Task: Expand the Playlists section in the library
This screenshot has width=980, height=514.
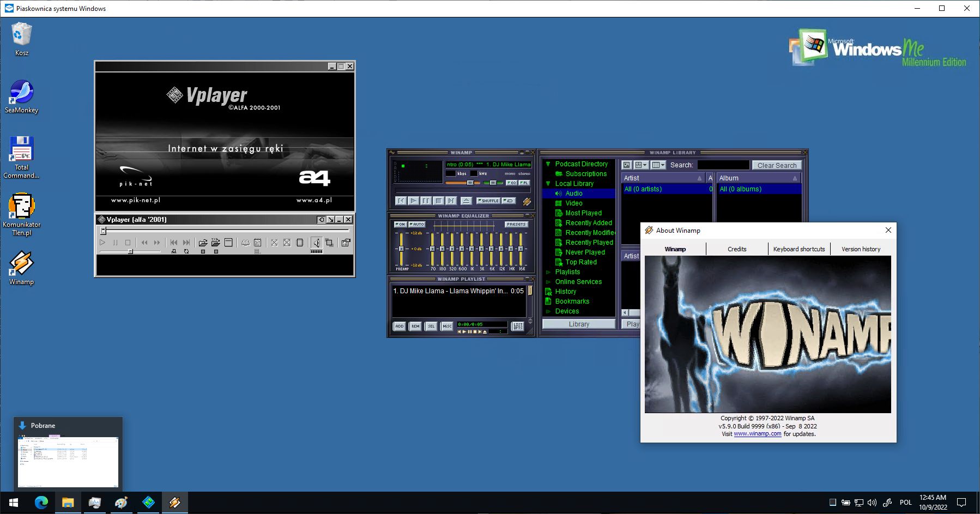Action: (x=548, y=271)
